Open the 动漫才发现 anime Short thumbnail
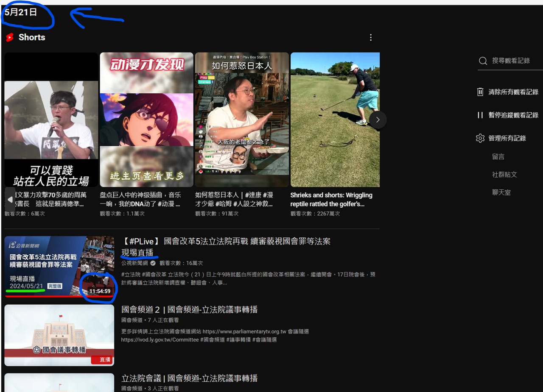The width and height of the screenshot is (543, 392). (146, 120)
